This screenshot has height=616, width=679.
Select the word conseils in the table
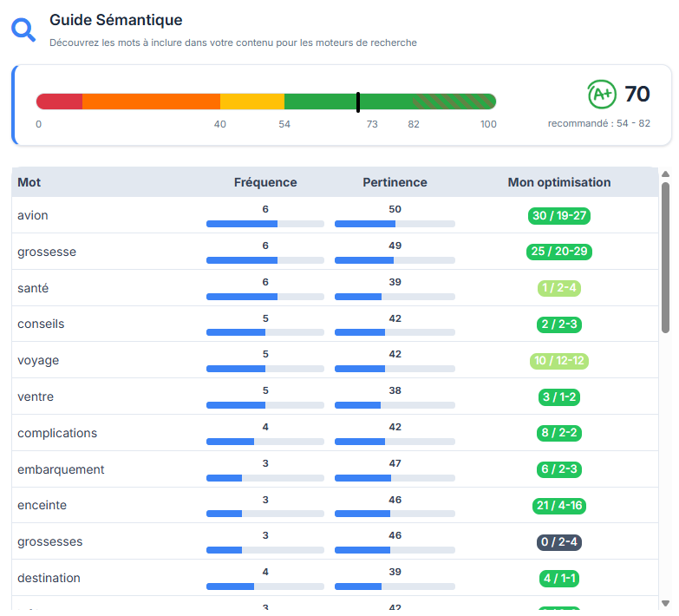pyautogui.click(x=41, y=324)
